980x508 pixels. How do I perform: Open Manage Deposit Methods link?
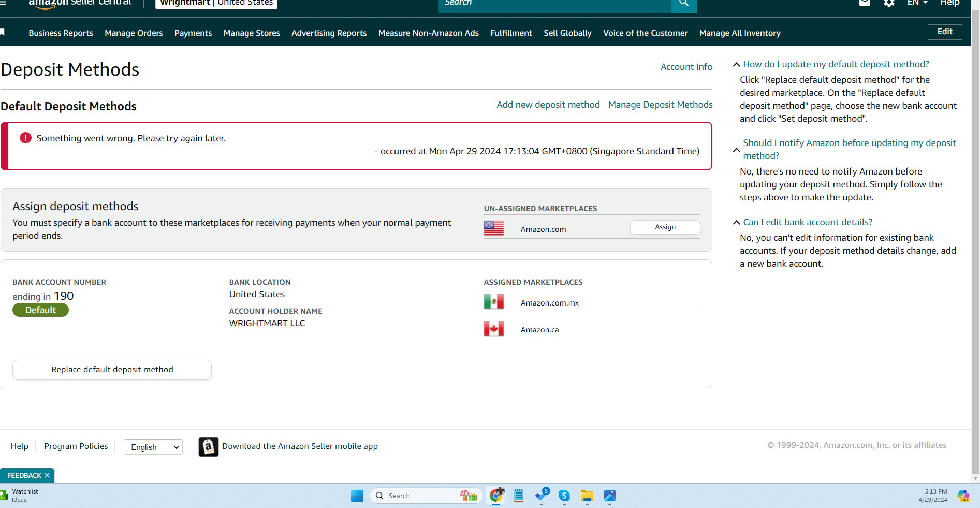click(x=661, y=105)
